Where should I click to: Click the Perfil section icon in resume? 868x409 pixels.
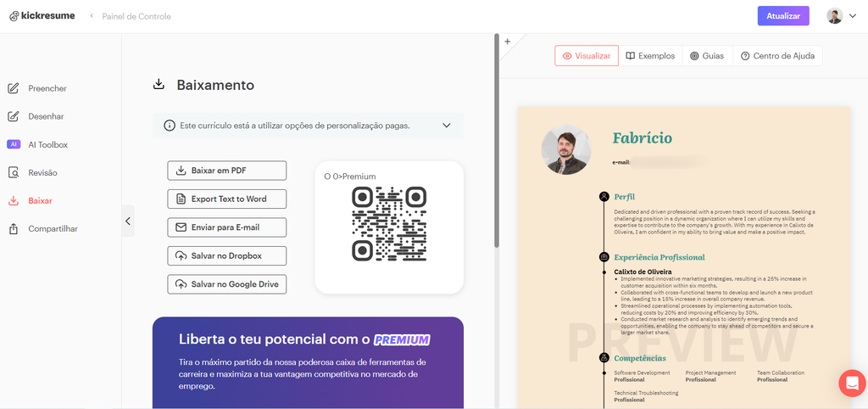tap(604, 196)
